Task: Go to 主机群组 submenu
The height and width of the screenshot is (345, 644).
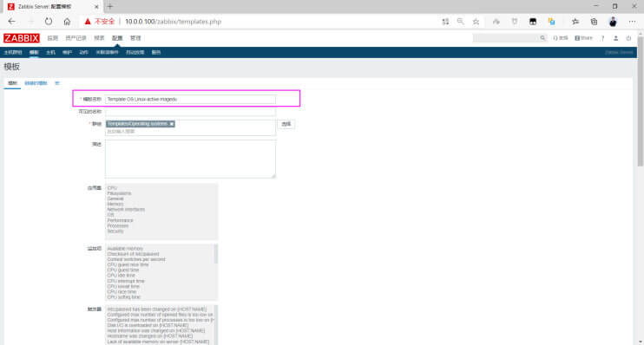Action: tap(13, 53)
